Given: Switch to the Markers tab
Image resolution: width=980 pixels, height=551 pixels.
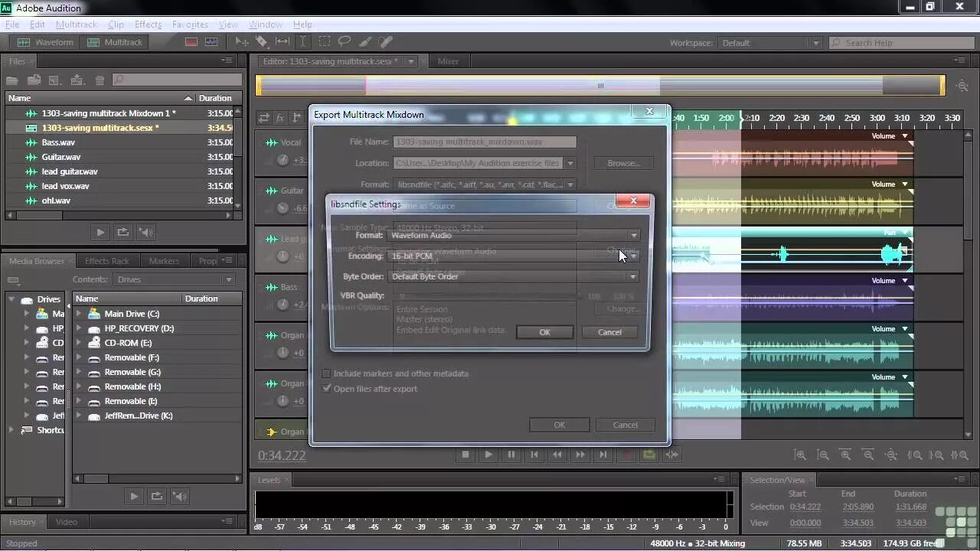Looking at the screenshot, I should pos(164,261).
